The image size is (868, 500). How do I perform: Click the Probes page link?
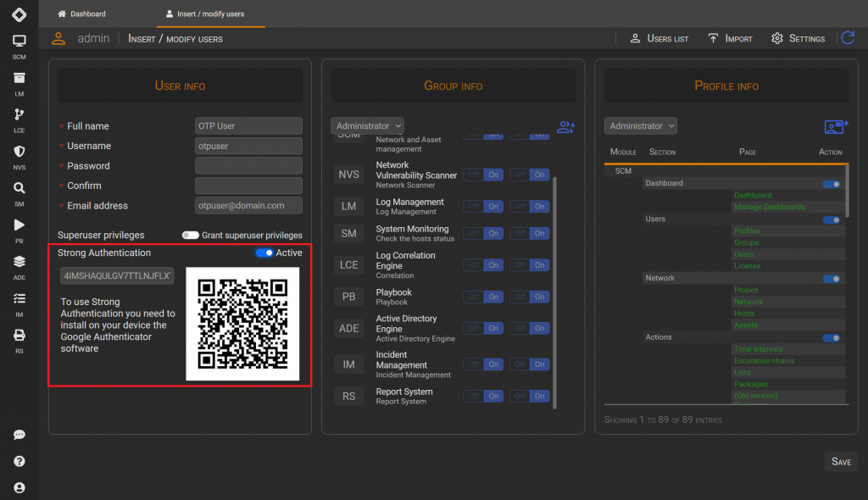[746, 290]
